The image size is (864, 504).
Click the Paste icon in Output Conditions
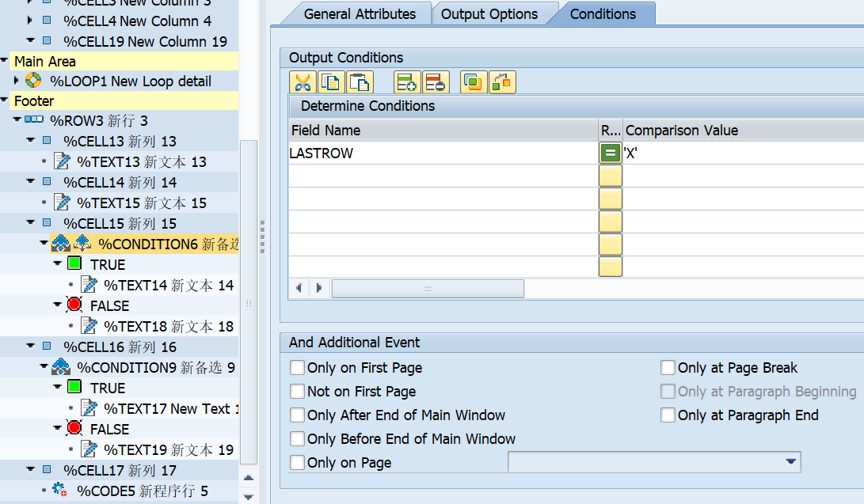click(x=360, y=81)
